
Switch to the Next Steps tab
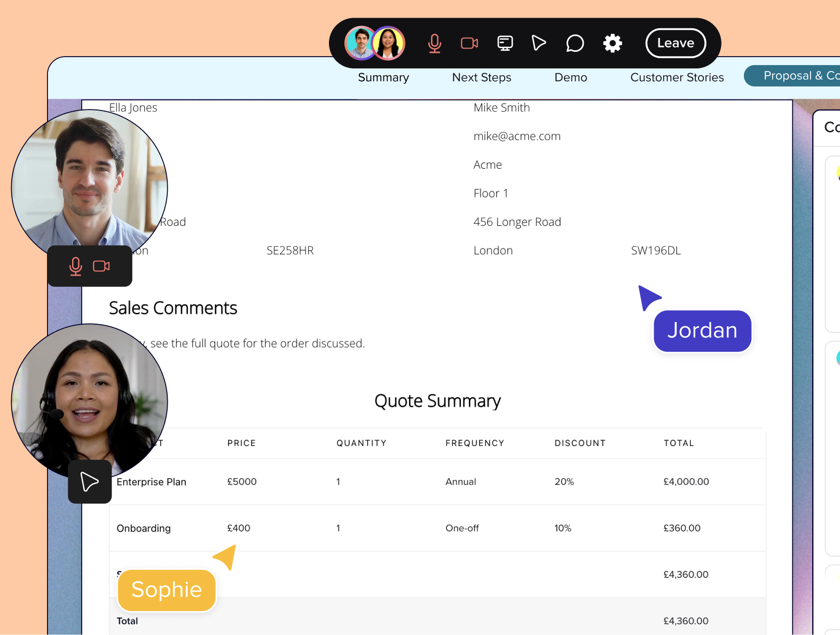tap(482, 77)
